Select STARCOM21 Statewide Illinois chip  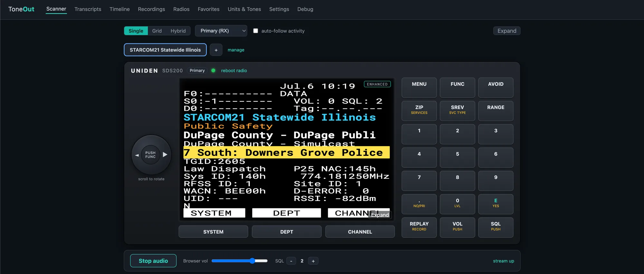tap(165, 50)
